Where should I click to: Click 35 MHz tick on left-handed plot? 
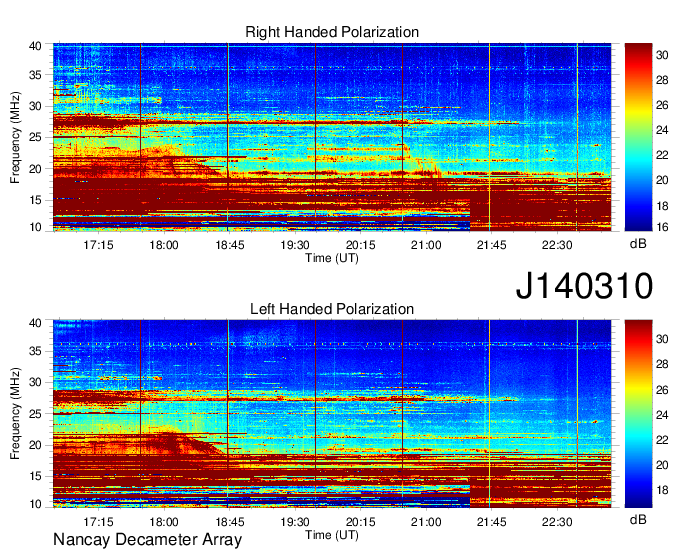36,351
